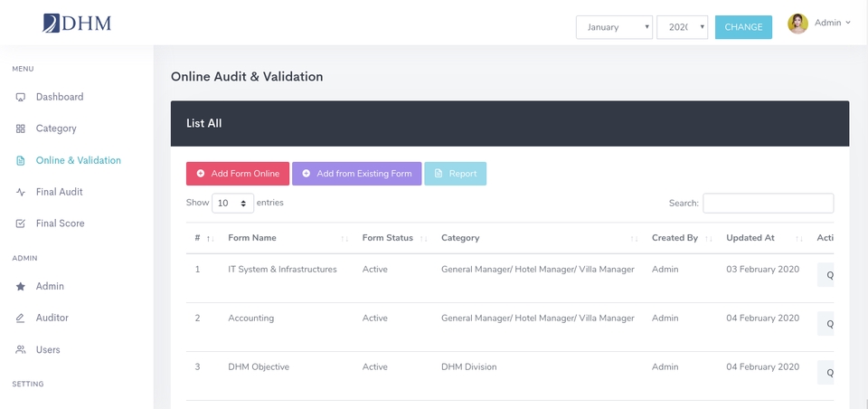Viewport: 868px width, 409px height.
Task: Click the List All panel header
Action: tap(510, 124)
